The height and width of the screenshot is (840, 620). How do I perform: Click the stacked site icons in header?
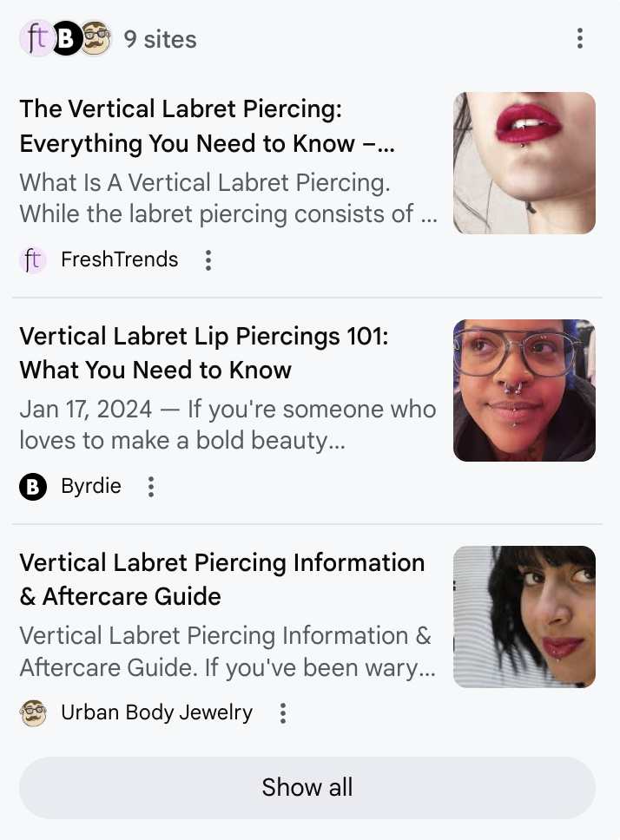coord(66,38)
